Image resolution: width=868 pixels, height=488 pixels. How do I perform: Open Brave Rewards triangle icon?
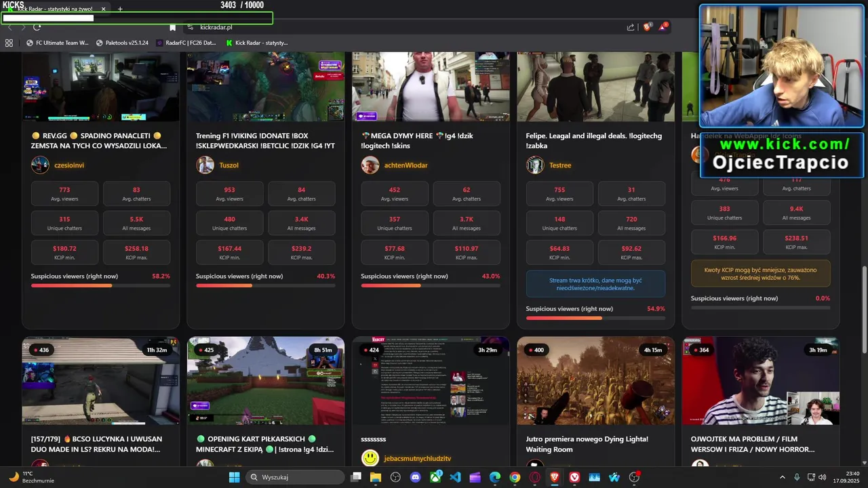(663, 27)
